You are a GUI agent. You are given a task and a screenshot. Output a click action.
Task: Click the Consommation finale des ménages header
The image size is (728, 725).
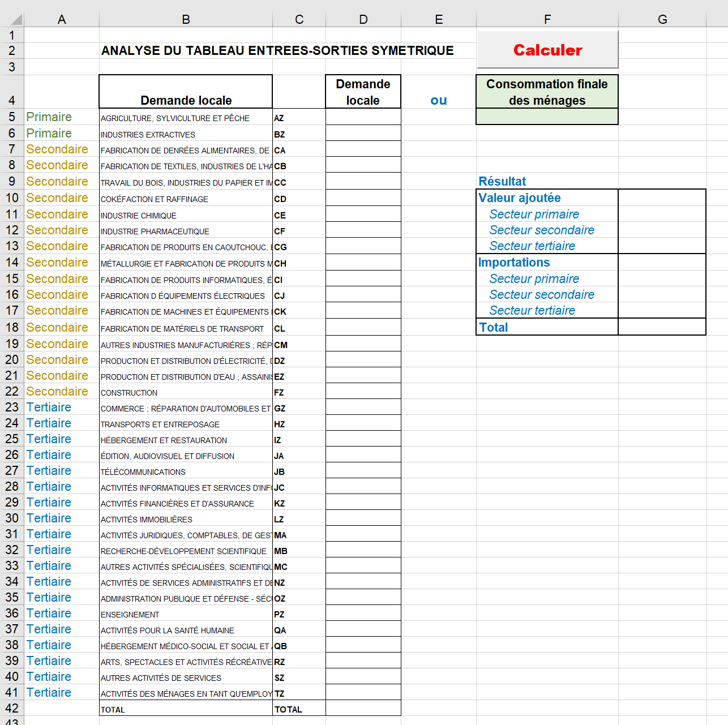(547, 92)
